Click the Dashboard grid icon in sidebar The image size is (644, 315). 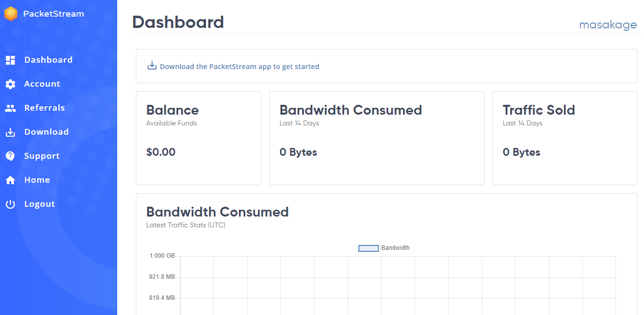(x=10, y=60)
